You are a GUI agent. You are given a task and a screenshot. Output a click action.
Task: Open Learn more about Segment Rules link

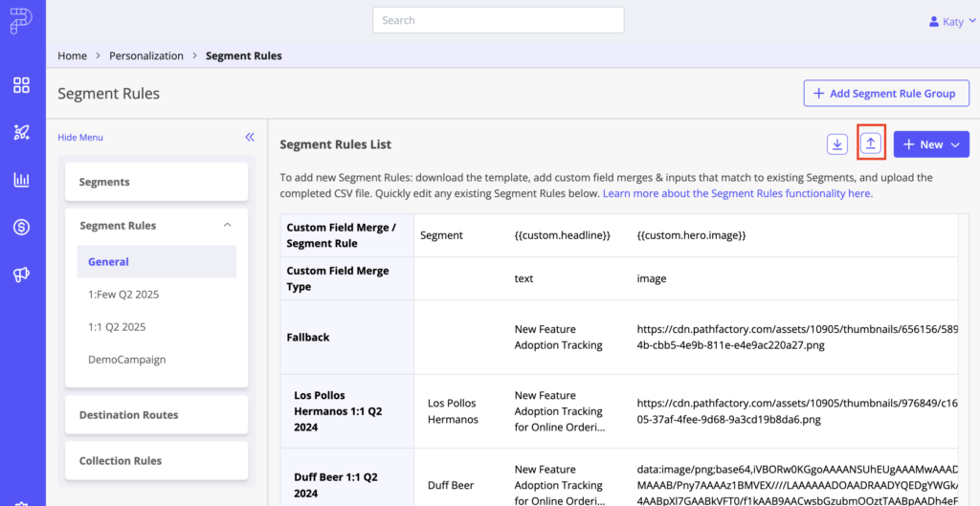pyautogui.click(x=738, y=193)
